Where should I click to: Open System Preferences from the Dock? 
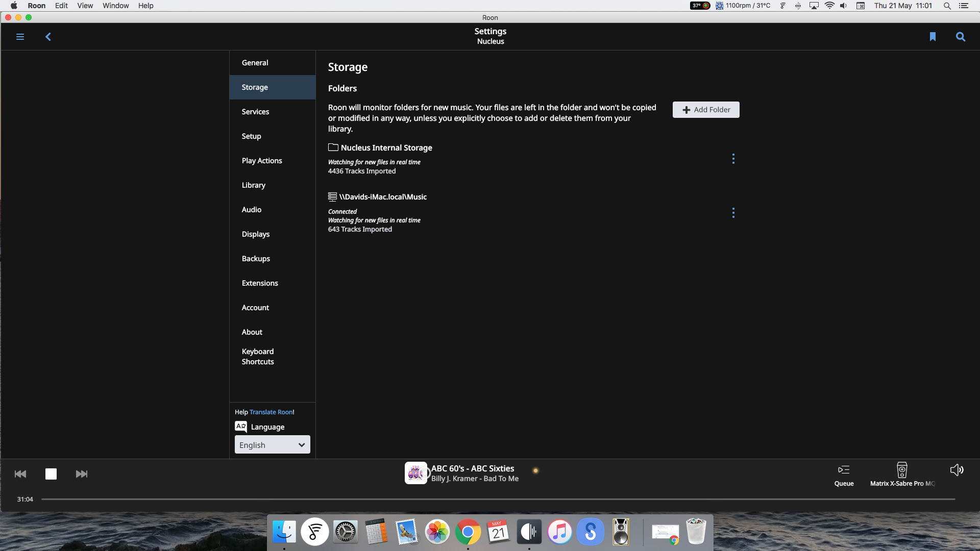[345, 532]
